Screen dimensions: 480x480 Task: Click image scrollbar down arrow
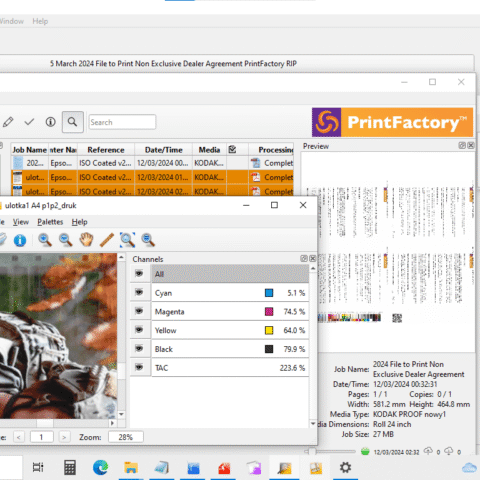(x=121, y=414)
